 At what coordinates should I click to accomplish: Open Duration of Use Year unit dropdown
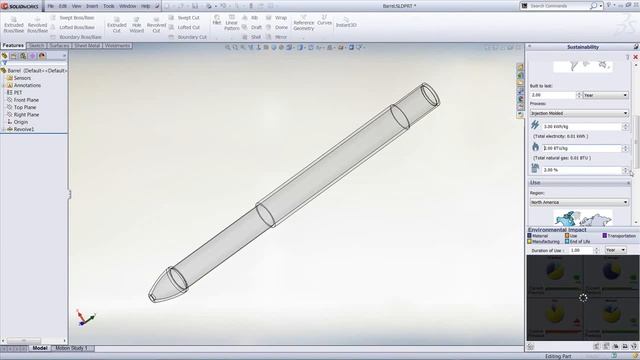pos(615,250)
